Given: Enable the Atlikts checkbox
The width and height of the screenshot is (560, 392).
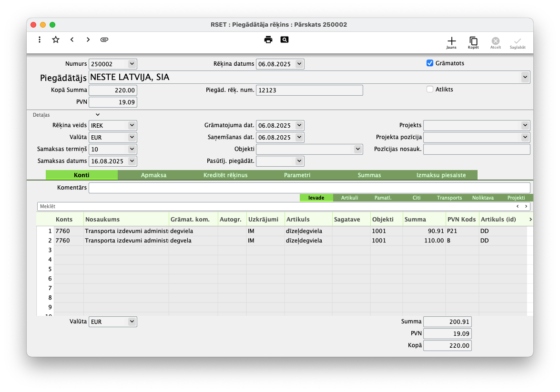Looking at the screenshot, I should click(x=430, y=89).
